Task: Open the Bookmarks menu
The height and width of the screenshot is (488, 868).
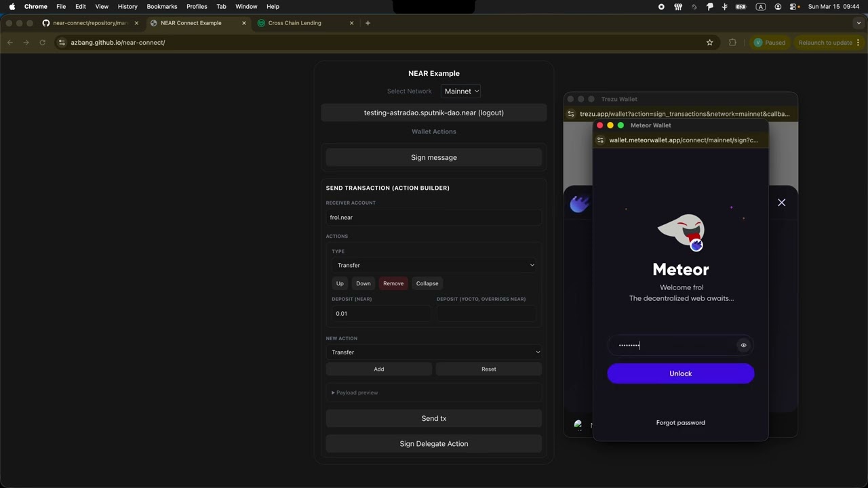Action: 162,6
